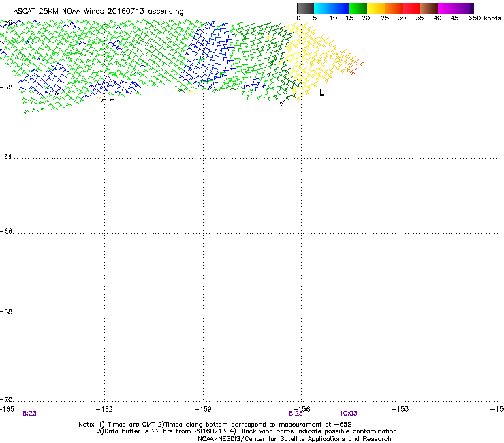Click the "25" label under the color bar
This screenshot has width=504, height=443.
(385, 18)
